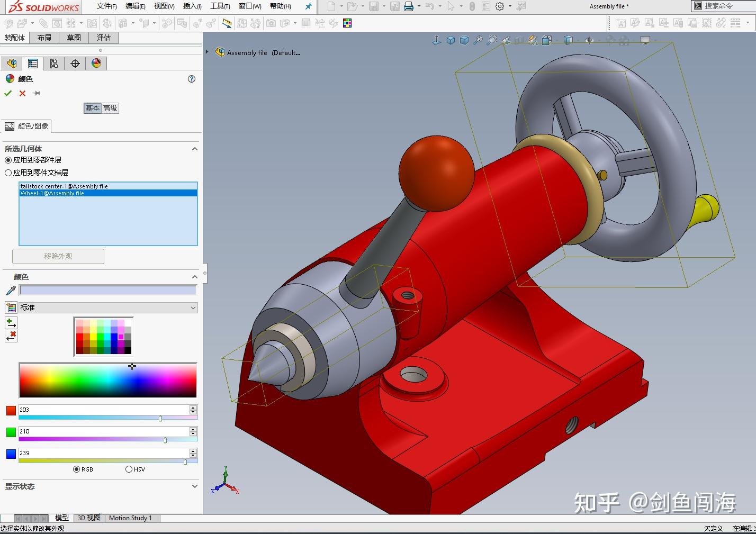
Task: Switch to the 评估 ribbon tab
Action: [104, 38]
